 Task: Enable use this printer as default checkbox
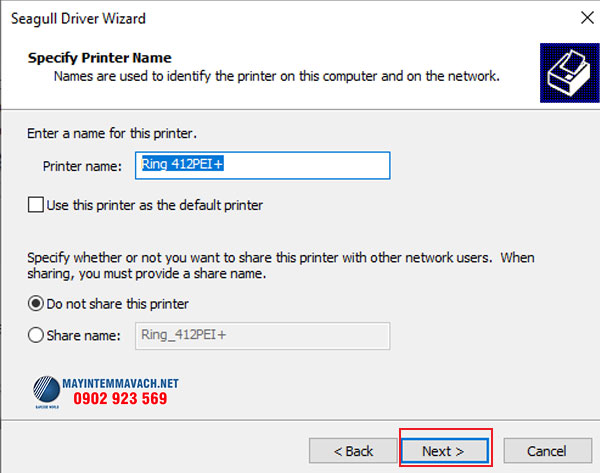36,205
